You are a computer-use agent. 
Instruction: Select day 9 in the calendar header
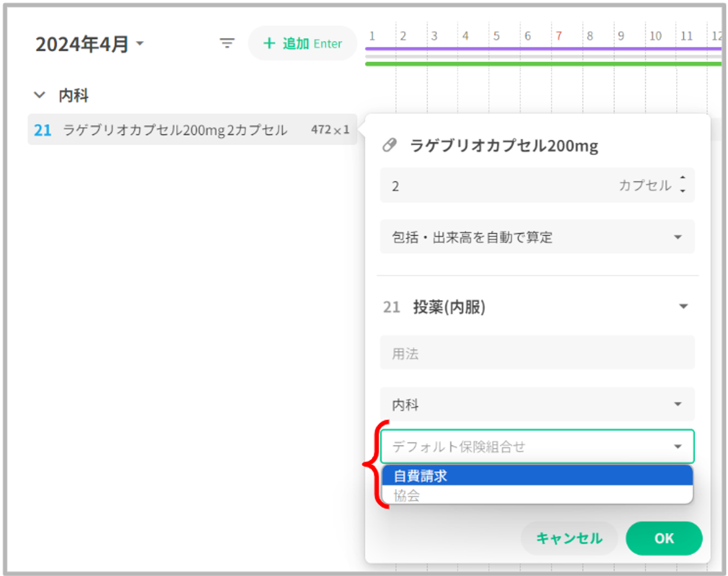point(621,36)
